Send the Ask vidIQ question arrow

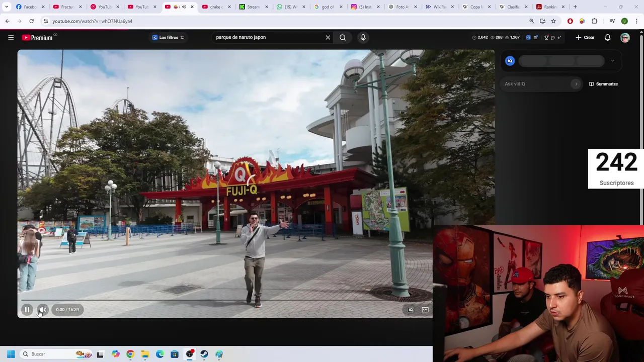(x=576, y=84)
